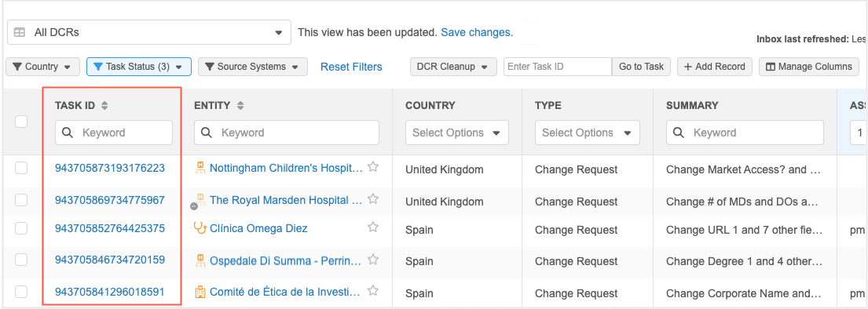Viewport: 868px width, 309px height.
Task: Tick the select-all checkbox in the header row
Action: [x=21, y=122]
